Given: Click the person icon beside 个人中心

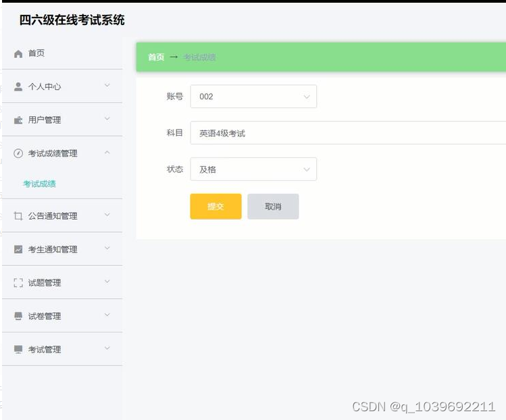Looking at the screenshot, I should pos(18,86).
